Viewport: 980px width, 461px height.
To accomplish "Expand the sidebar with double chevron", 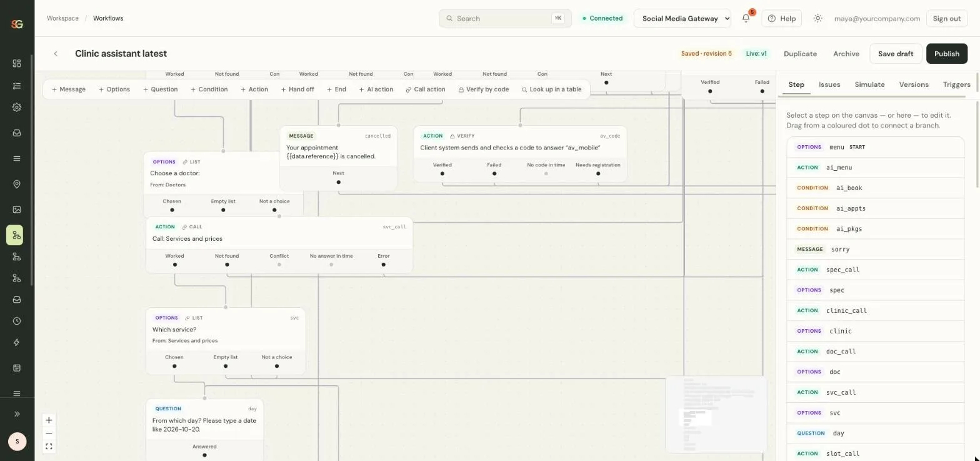I will [x=17, y=414].
